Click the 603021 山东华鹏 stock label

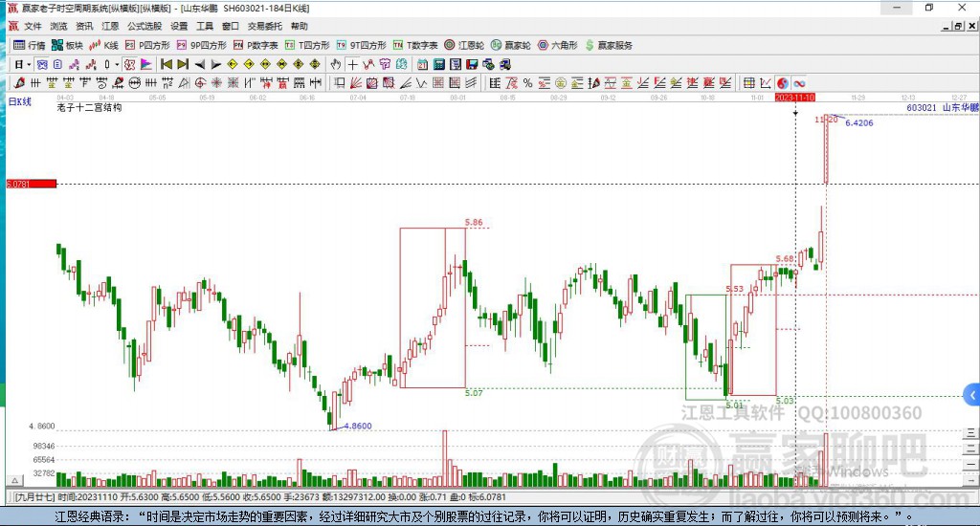[x=943, y=107]
